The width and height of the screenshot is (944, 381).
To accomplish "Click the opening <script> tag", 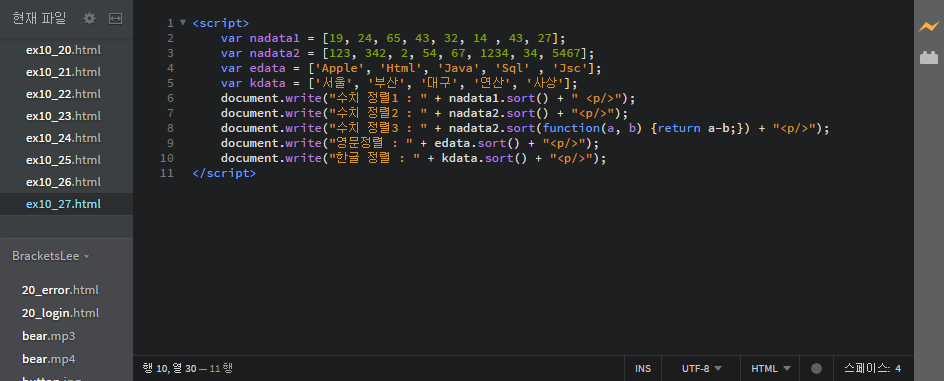I will tap(220, 23).
